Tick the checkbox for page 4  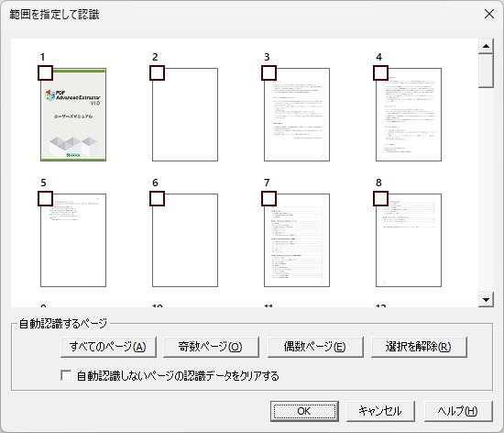(381, 73)
